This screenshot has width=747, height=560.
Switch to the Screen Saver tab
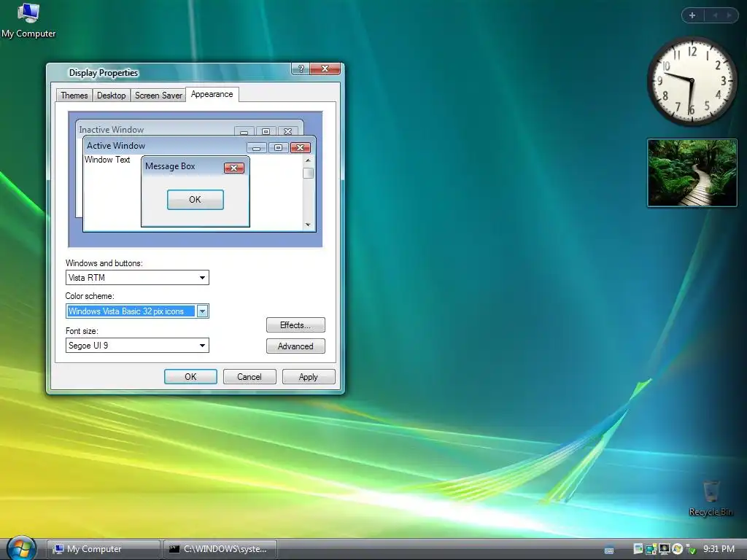[158, 96]
